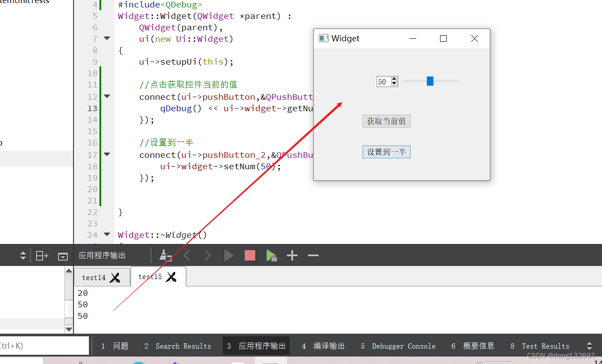Stop the running program
The image size is (602, 364).
[x=250, y=256]
